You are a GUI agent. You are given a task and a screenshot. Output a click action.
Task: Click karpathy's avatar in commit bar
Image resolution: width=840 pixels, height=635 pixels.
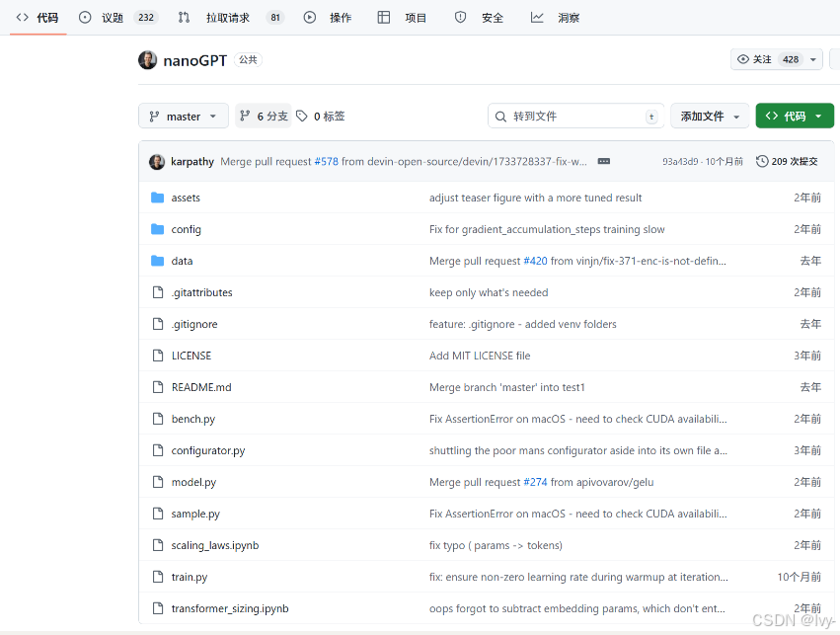[x=157, y=161]
